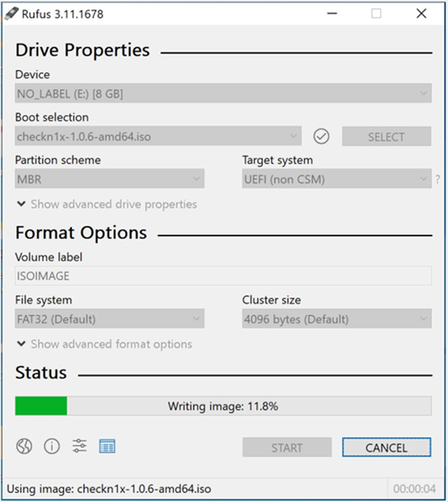Image resolution: width=448 pixels, height=502 pixels.
Task: Click the language globe icon
Action: pos(25,447)
